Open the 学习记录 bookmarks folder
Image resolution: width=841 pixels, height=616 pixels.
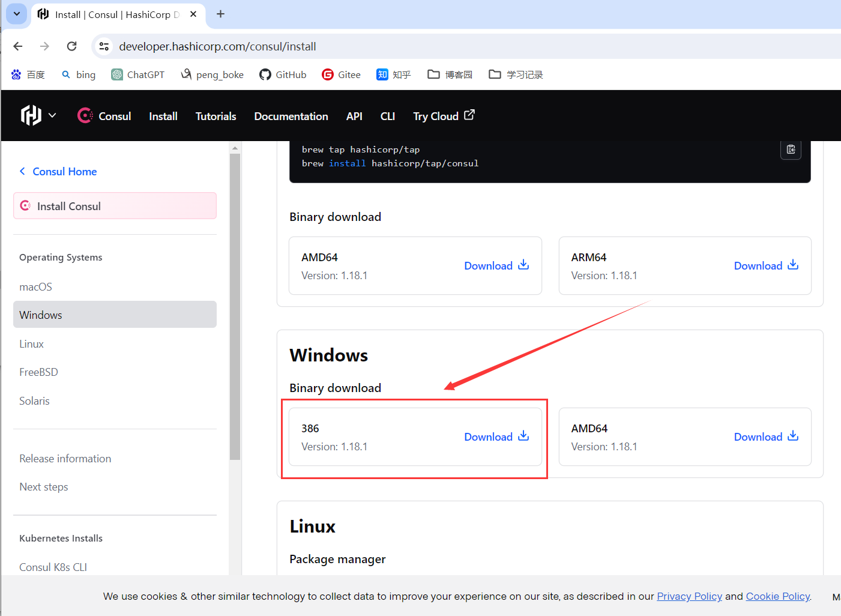[x=516, y=74]
